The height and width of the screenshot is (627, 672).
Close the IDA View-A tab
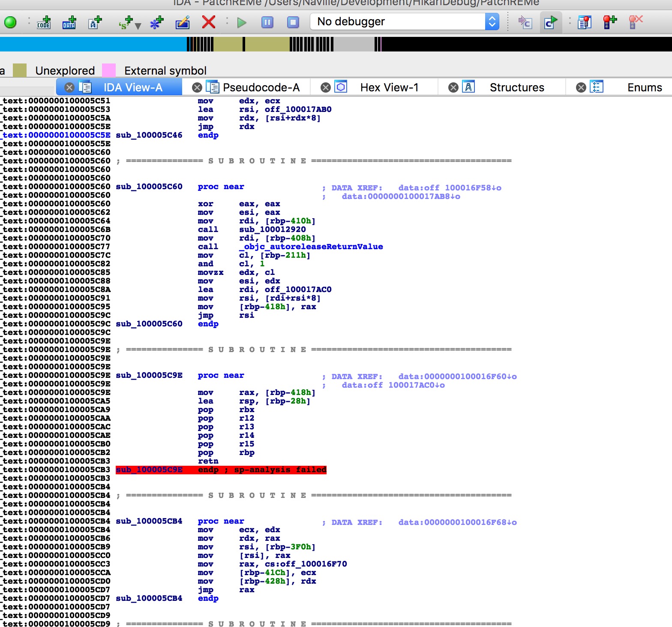click(69, 87)
